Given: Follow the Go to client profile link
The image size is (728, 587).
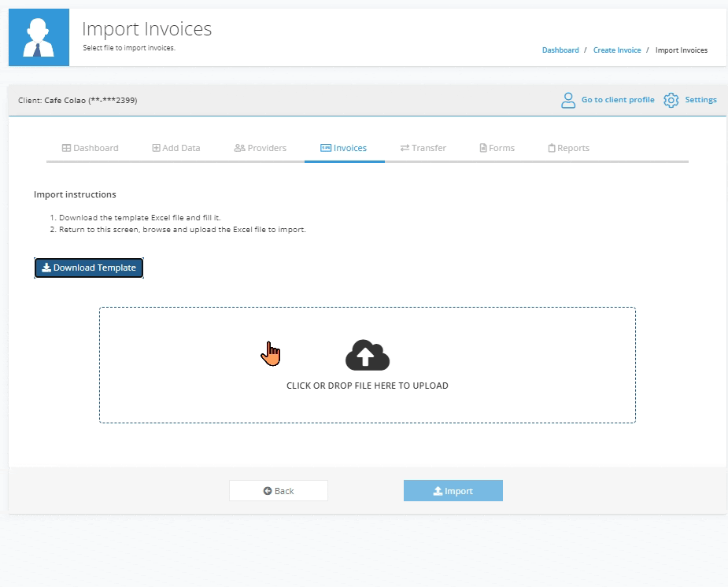Looking at the screenshot, I should (x=618, y=100).
